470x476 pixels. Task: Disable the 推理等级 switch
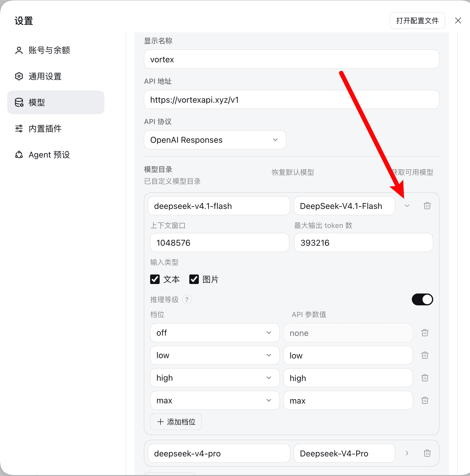(x=423, y=299)
